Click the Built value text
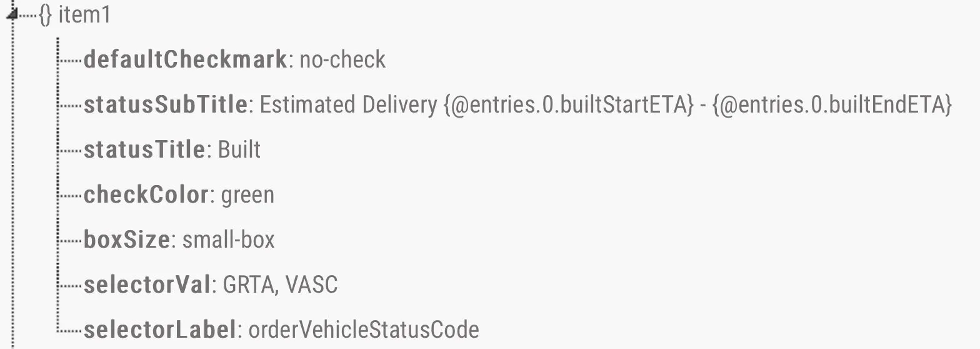 [239, 149]
